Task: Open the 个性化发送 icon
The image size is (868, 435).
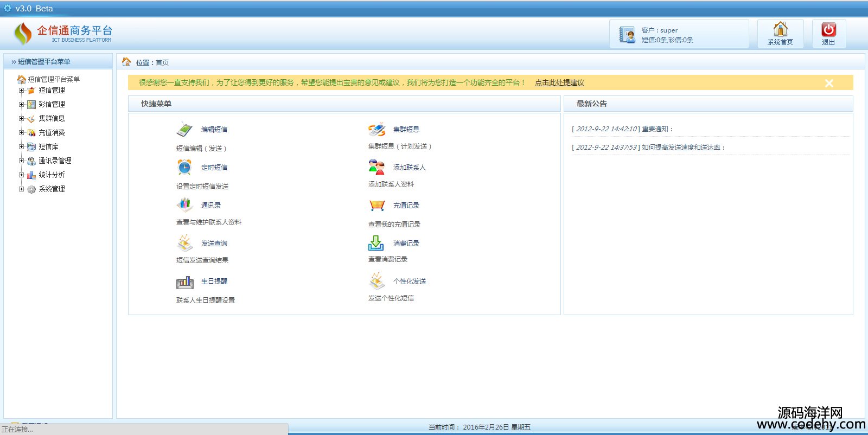Action: [376, 281]
